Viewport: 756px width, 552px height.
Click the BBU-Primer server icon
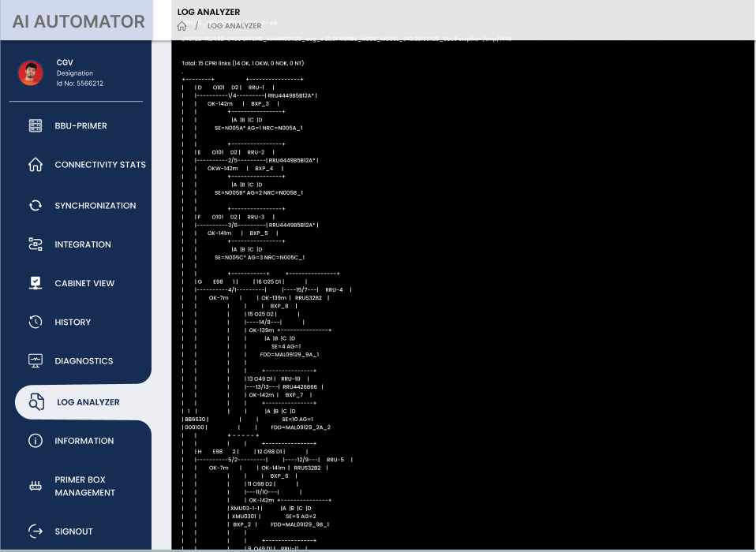(36, 126)
